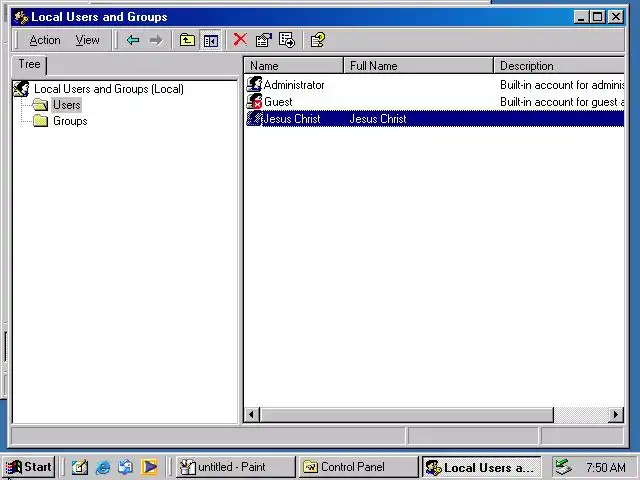The width and height of the screenshot is (640, 480).
Task: Click Guest's 'Built-in account for guest' description
Action: pyautogui.click(x=562, y=102)
